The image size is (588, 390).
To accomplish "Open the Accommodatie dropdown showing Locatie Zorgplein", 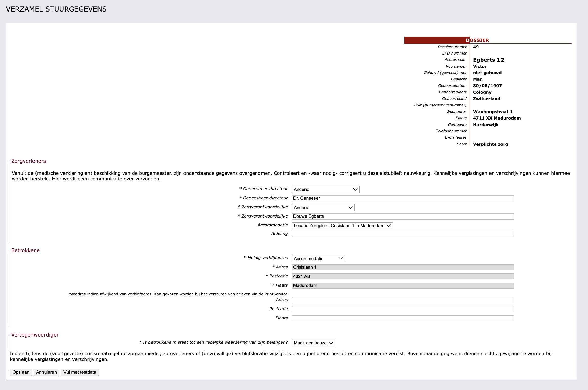I will [x=342, y=226].
